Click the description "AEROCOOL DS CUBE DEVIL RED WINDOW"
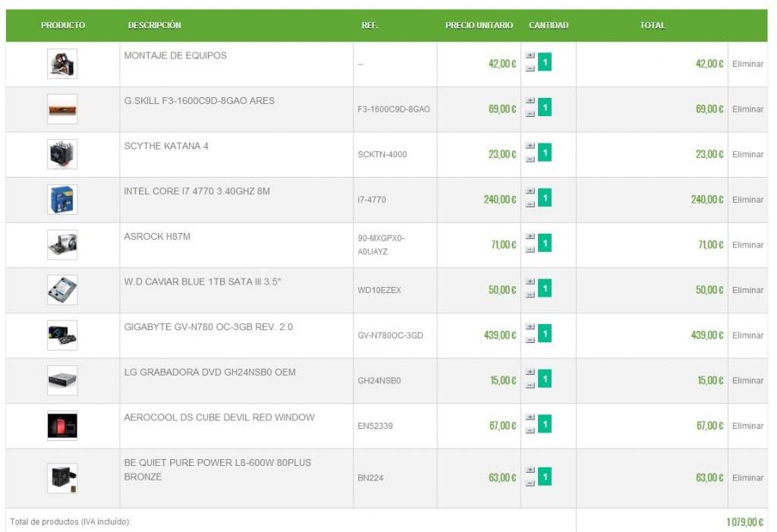 [x=219, y=417]
